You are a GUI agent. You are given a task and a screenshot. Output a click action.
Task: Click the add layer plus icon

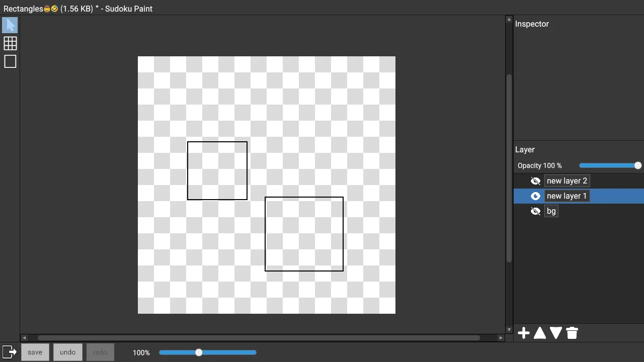click(524, 333)
